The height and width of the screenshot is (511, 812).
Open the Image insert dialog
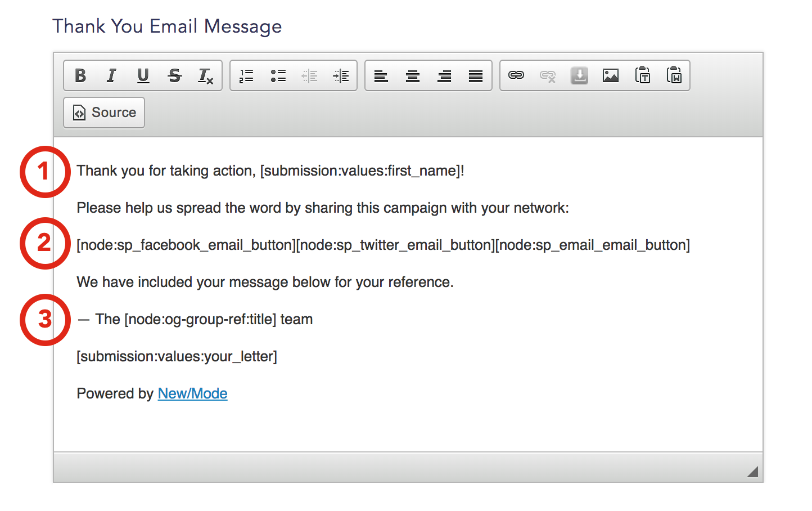point(611,75)
